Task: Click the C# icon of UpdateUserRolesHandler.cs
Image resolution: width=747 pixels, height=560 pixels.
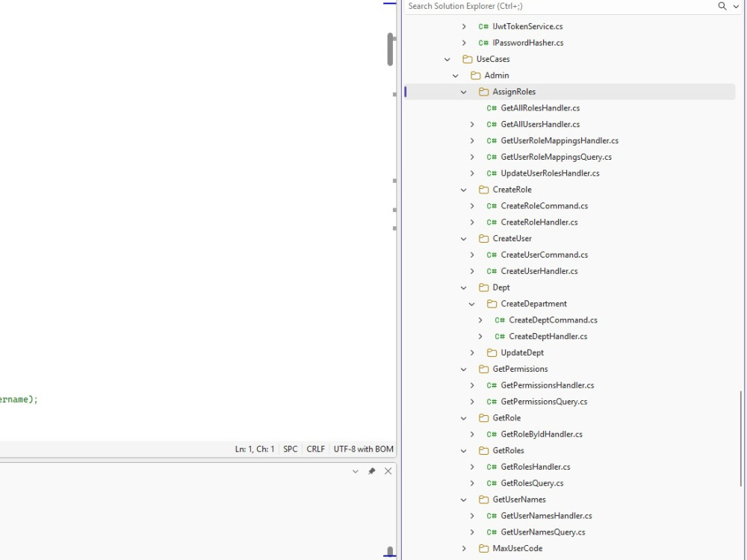Action: [x=492, y=173]
